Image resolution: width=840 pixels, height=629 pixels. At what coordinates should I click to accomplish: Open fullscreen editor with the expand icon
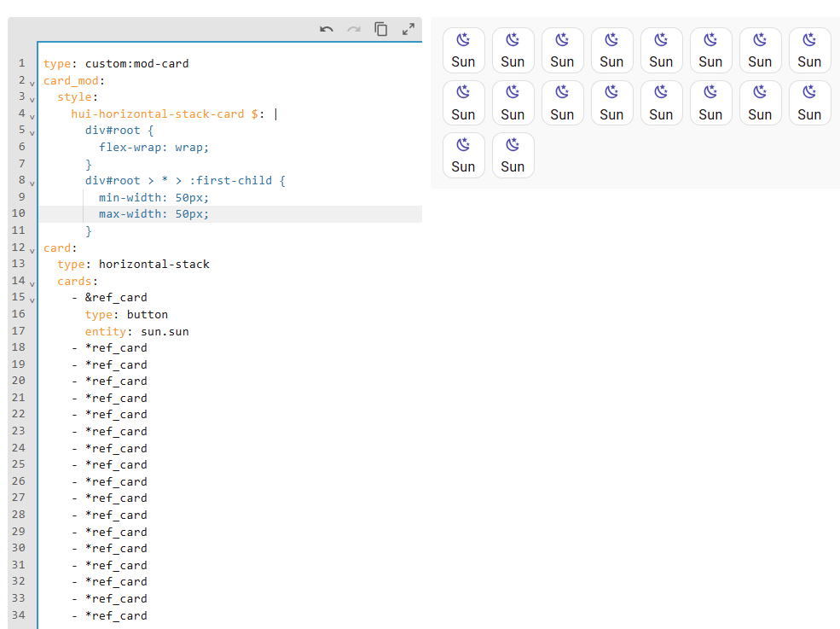(408, 30)
